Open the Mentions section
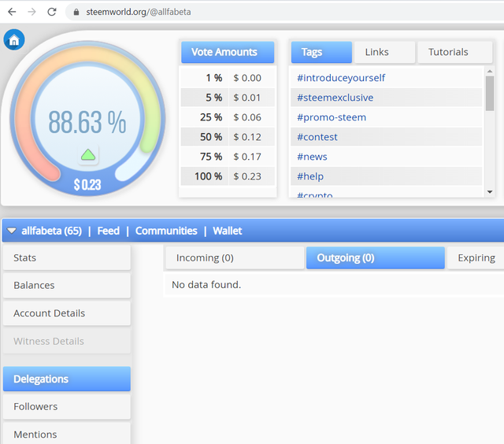The width and height of the screenshot is (504, 444). 67,434
